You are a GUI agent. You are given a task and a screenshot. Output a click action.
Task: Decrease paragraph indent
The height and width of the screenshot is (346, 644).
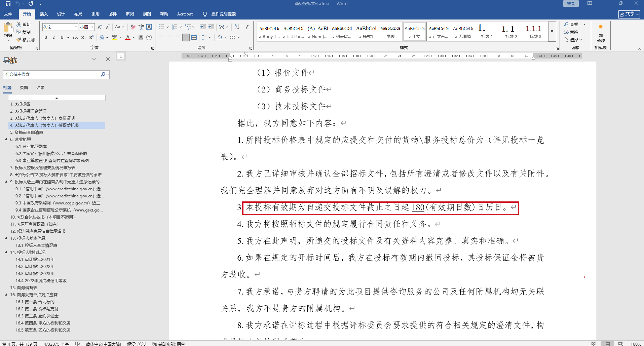click(x=203, y=27)
